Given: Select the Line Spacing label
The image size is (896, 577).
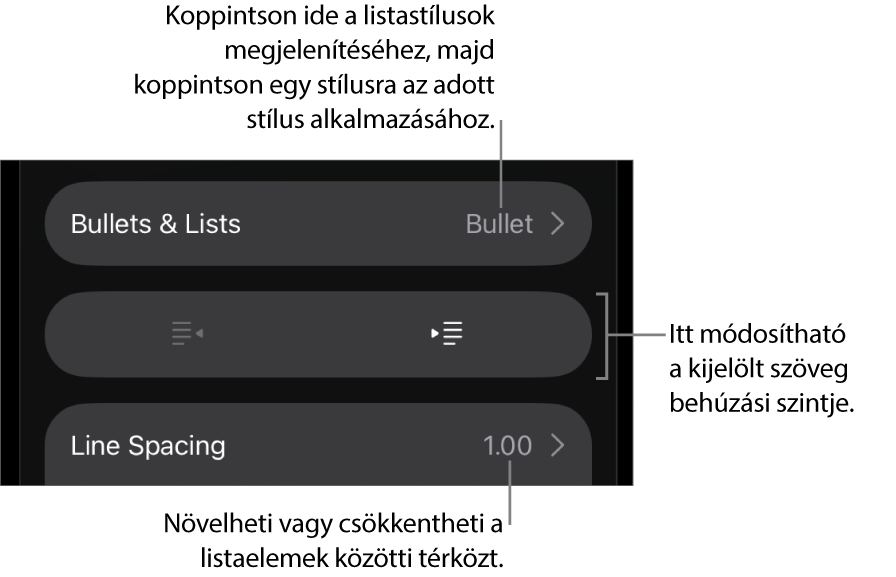Looking at the screenshot, I should pyautogui.click(x=148, y=446).
